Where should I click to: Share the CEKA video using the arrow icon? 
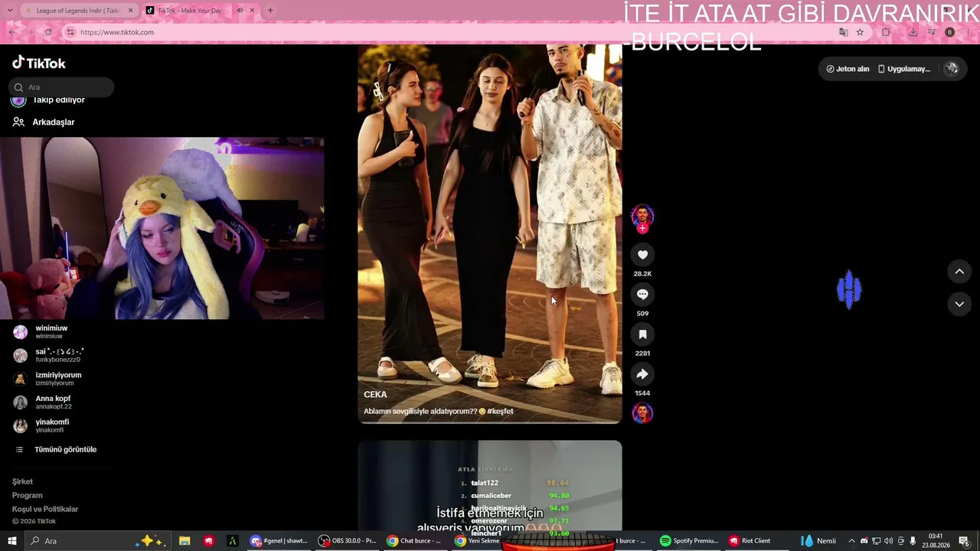pos(642,374)
